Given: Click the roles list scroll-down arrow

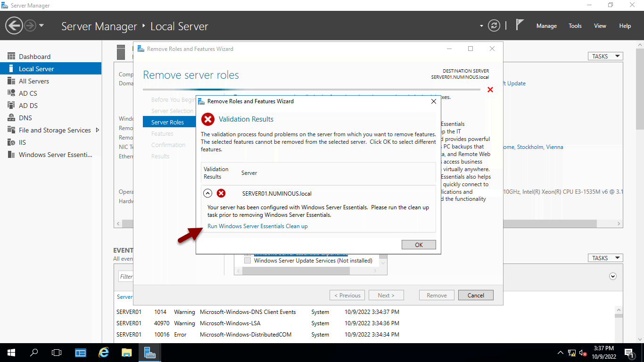Looking at the screenshot, I should pyautogui.click(x=383, y=263).
